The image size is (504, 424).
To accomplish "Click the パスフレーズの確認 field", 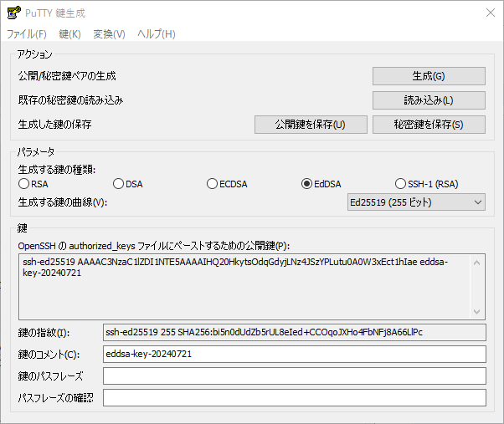I will 295,398.
